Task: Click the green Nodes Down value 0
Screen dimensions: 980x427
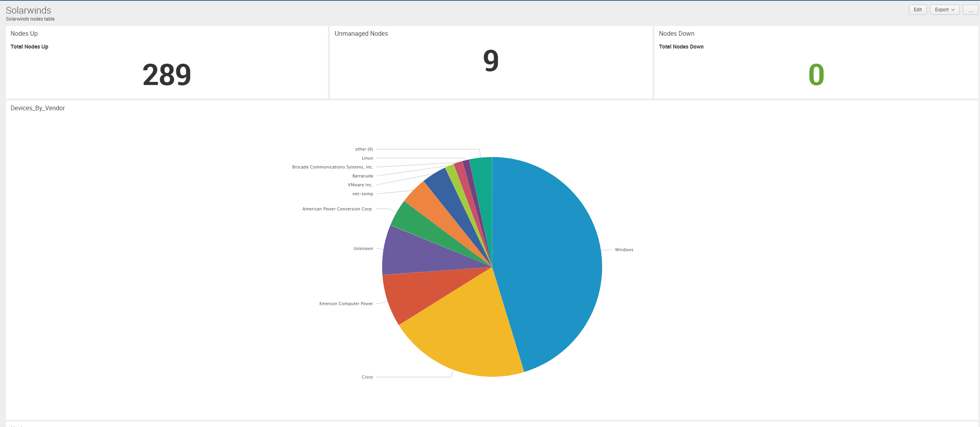Action: click(816, 75)
